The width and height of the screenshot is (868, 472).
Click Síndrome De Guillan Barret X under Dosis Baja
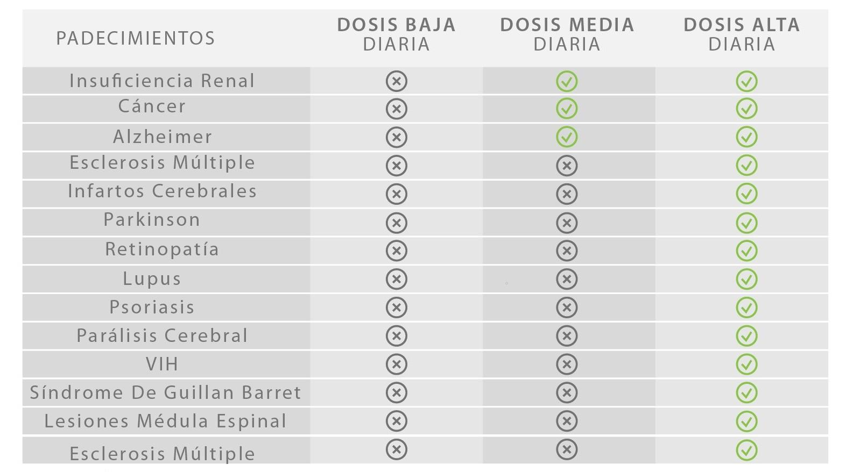(x=397, y=392)
